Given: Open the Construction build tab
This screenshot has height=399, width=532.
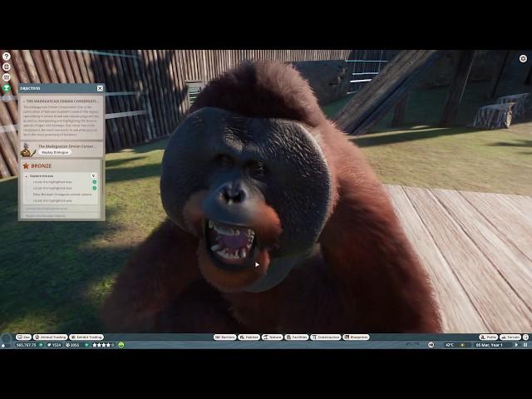Looking at the screenshot, I should point(325,337).
